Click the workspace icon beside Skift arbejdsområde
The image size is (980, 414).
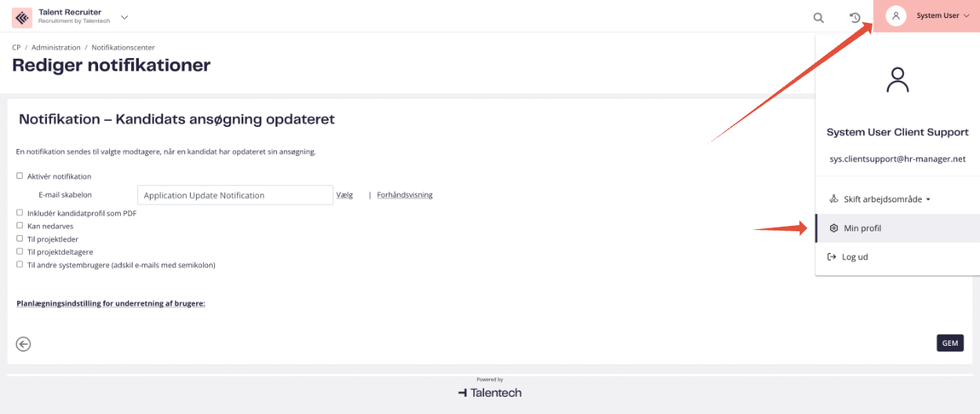pos(833,199)
